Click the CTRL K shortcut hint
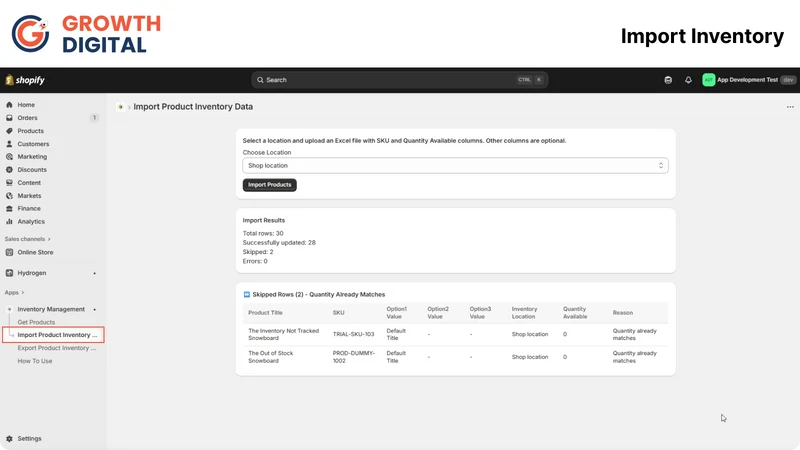This screenshot has width=800, height=450. [x=530, y=80]
